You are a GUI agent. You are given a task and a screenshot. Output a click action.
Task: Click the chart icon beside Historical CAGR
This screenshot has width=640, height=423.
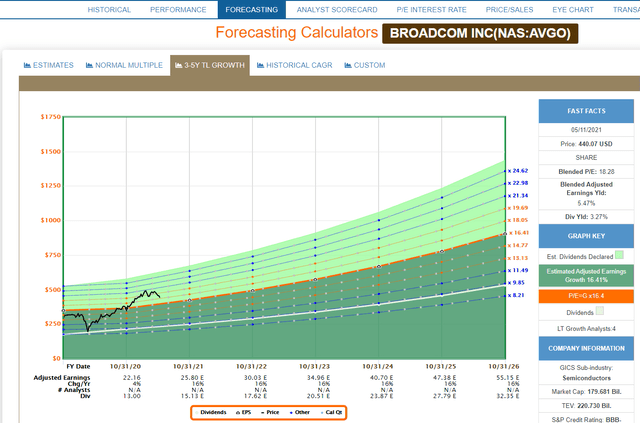(x=261, y=65)
